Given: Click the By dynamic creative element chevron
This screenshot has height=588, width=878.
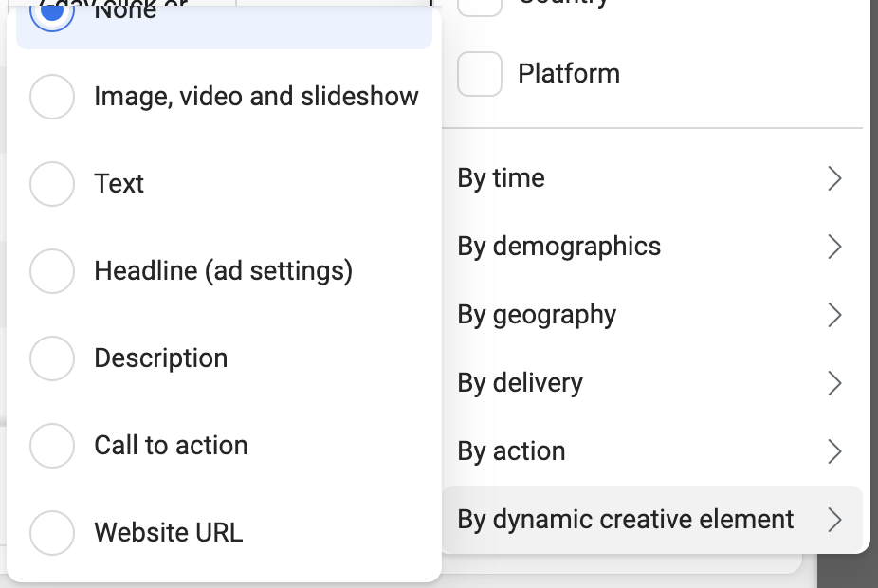Looking at the screenshot, I should coord(834,520).
